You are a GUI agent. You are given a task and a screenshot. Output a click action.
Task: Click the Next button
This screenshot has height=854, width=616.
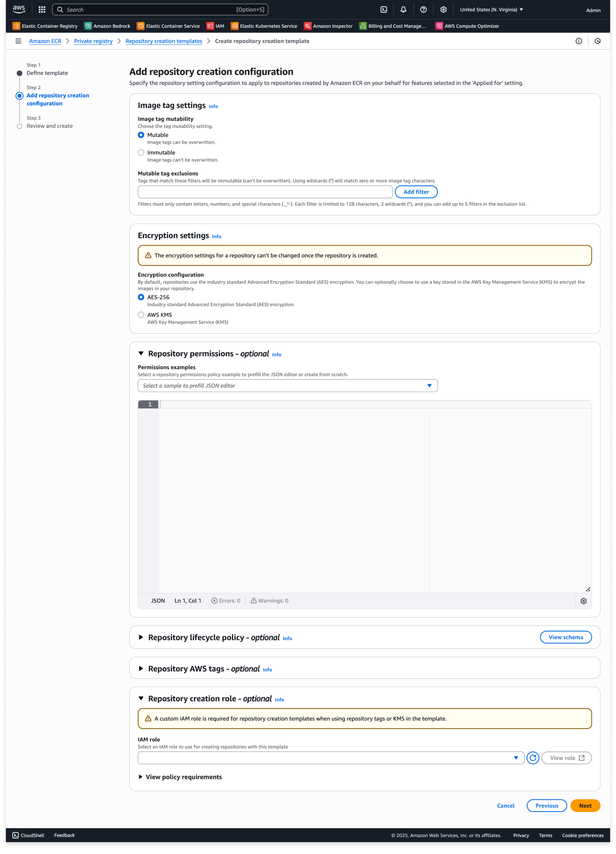585,806
